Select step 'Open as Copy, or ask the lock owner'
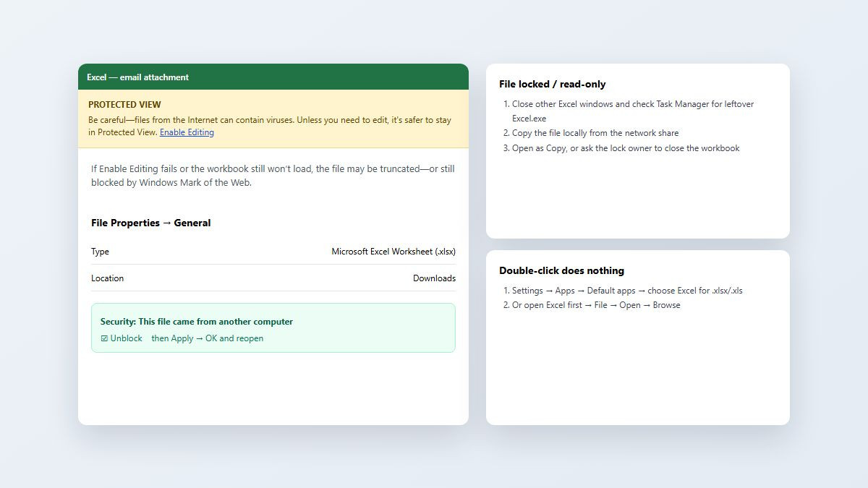The width and height of the screenshot is (868, 488). point(626,148)
